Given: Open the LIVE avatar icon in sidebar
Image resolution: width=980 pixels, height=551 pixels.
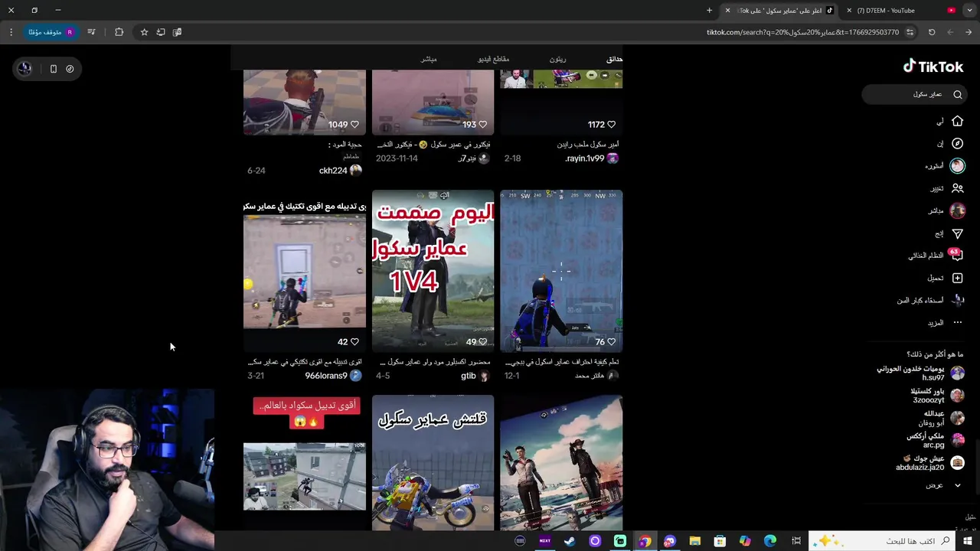Looking at the screenshot, I should point(957,210).
